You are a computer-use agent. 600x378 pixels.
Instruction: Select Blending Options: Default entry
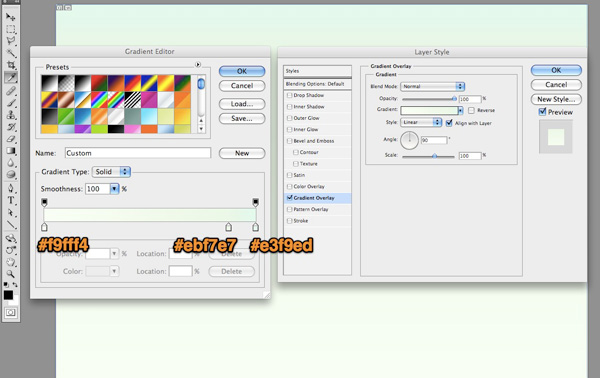317,84
